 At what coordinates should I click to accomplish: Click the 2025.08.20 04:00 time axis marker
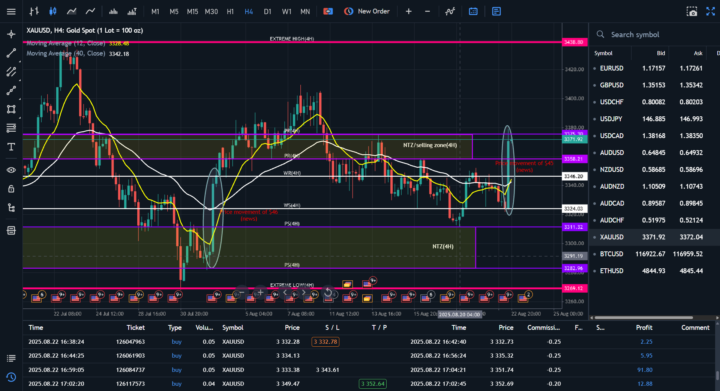[459, 314]
